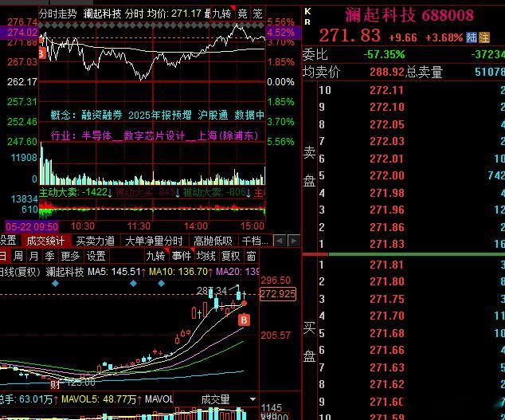Click the 陆 Stock Connect badge
The width and height of the screenshot is (505, 420).
472,37
